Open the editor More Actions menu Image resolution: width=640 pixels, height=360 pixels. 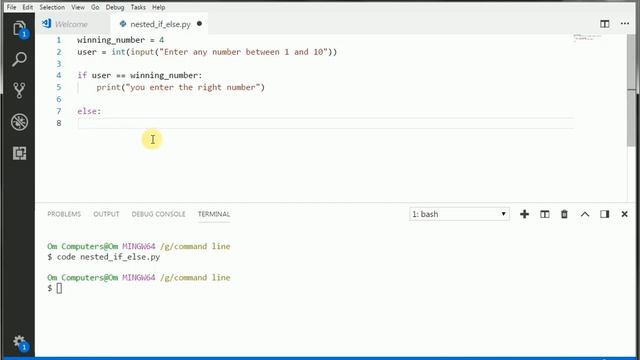tap(624, 24)
